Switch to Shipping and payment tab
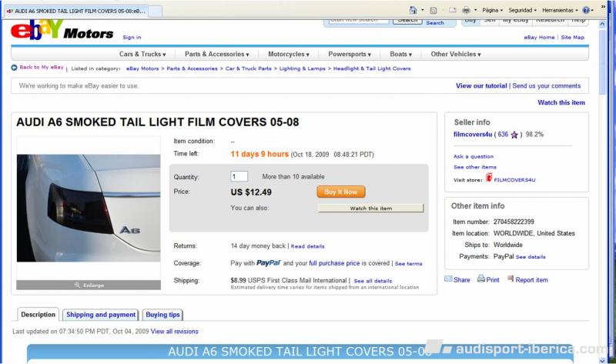Viewport: 616px width, 364px height. (101, 315)
